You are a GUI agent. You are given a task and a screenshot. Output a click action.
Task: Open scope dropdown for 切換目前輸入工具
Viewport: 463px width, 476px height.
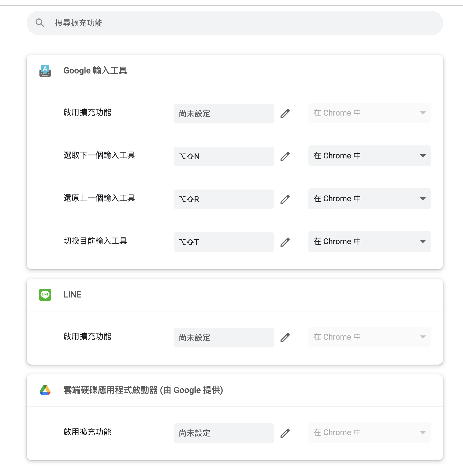click(x=369, y=241)
